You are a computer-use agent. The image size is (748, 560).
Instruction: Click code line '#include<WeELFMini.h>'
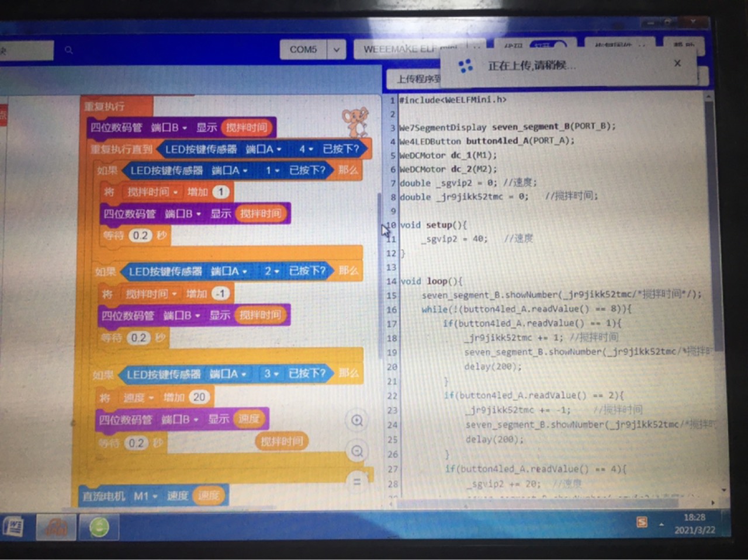coord(453,100)
